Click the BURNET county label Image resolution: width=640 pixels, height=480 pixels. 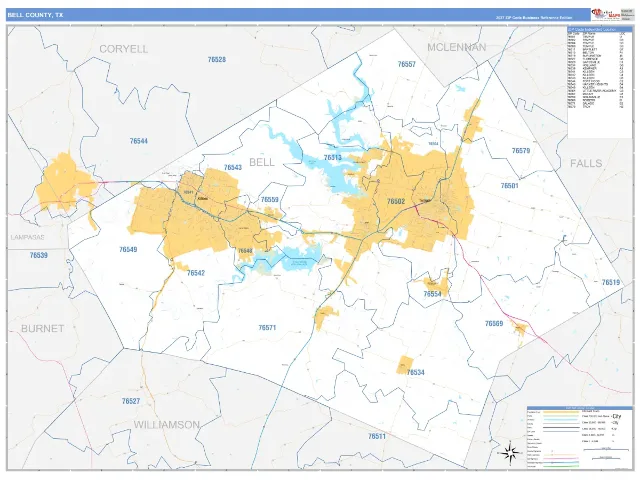pyautogui.click(x=42, y=329)
